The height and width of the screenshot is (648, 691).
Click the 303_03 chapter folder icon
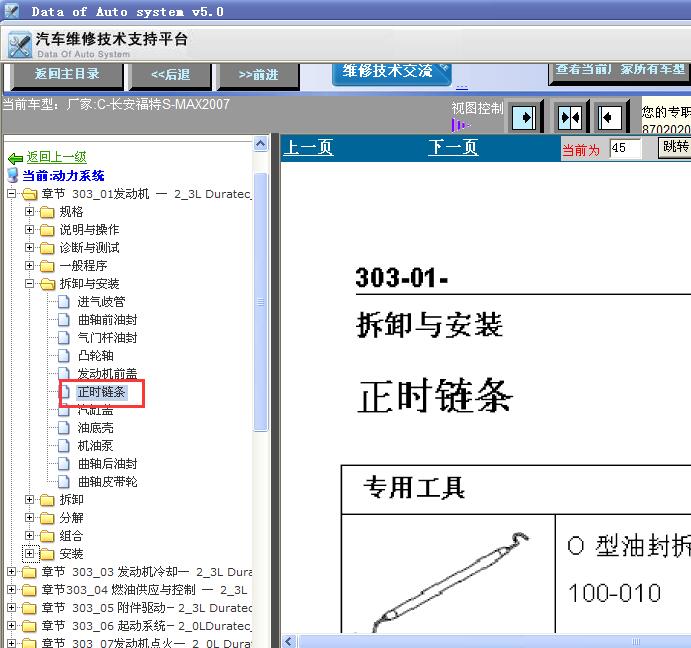(29, 573)
